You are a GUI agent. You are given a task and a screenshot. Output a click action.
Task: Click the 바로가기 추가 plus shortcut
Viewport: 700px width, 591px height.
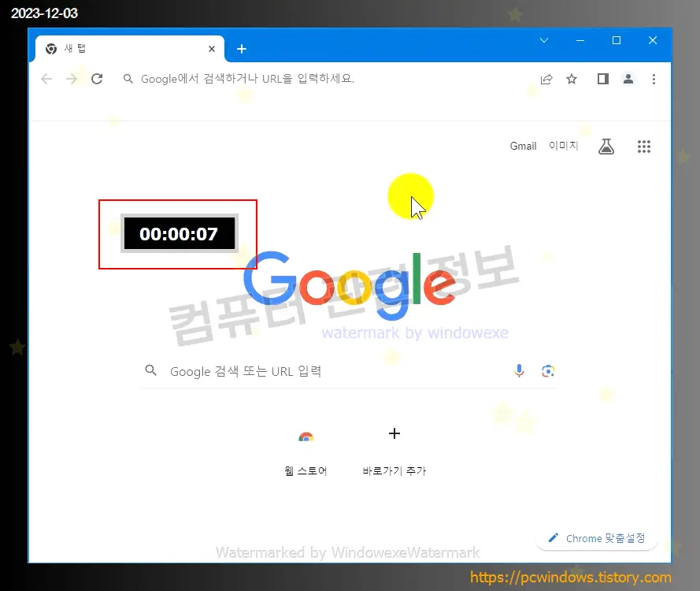[x=394, y=452]
